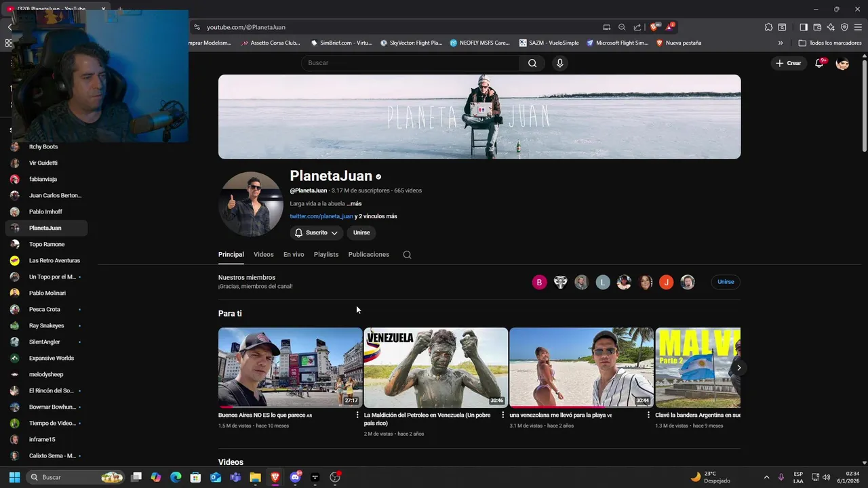Viewport: 868px width, 488px height.
Task: Open Brave Leo AI sparkle icon
Action: [x=831, y=27]
